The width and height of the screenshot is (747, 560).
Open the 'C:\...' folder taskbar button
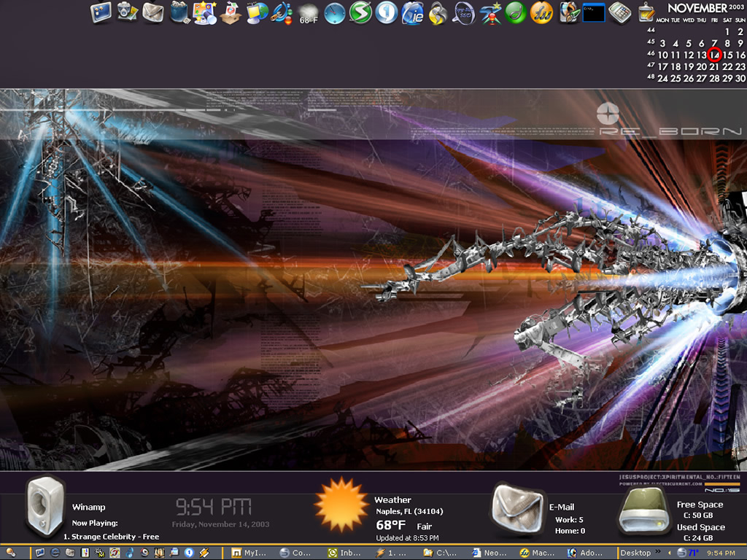443,553
